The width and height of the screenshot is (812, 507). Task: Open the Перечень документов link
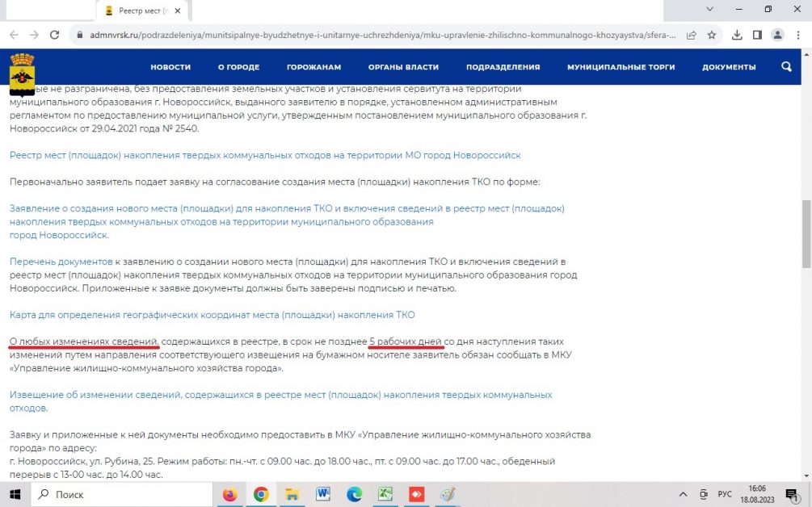(61, 262)
